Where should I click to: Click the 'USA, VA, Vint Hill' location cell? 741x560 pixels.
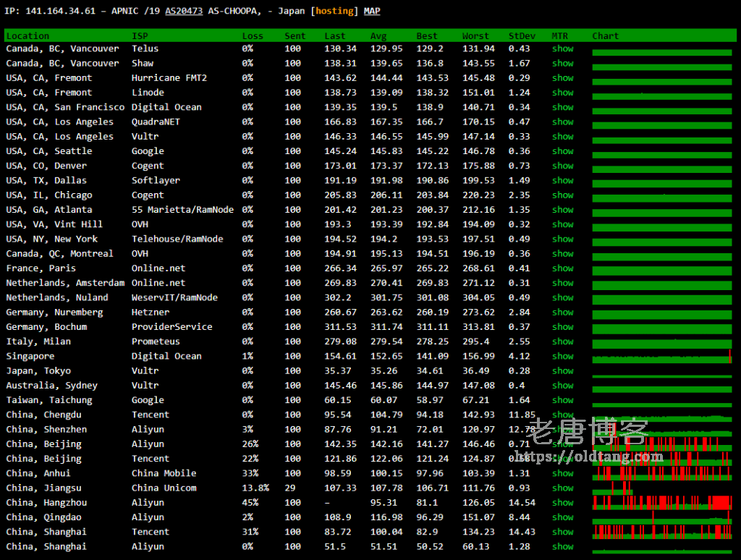pos(54,224)
